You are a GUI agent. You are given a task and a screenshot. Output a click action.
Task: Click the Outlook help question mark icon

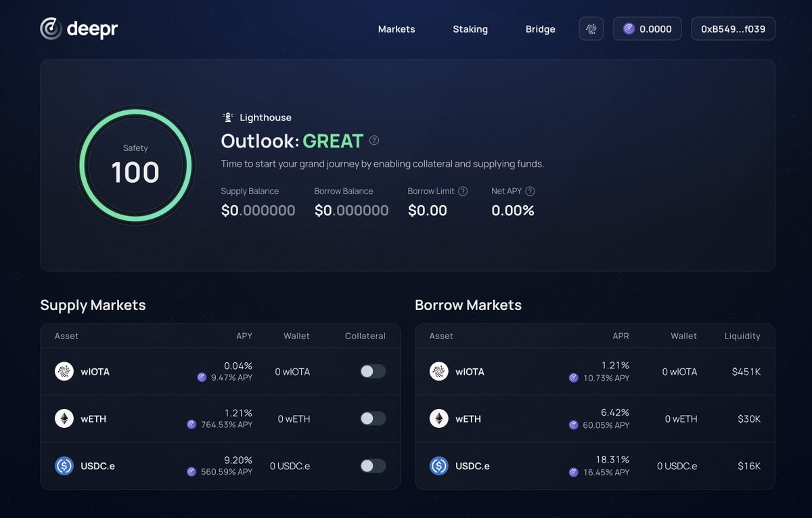pos(374,141)
